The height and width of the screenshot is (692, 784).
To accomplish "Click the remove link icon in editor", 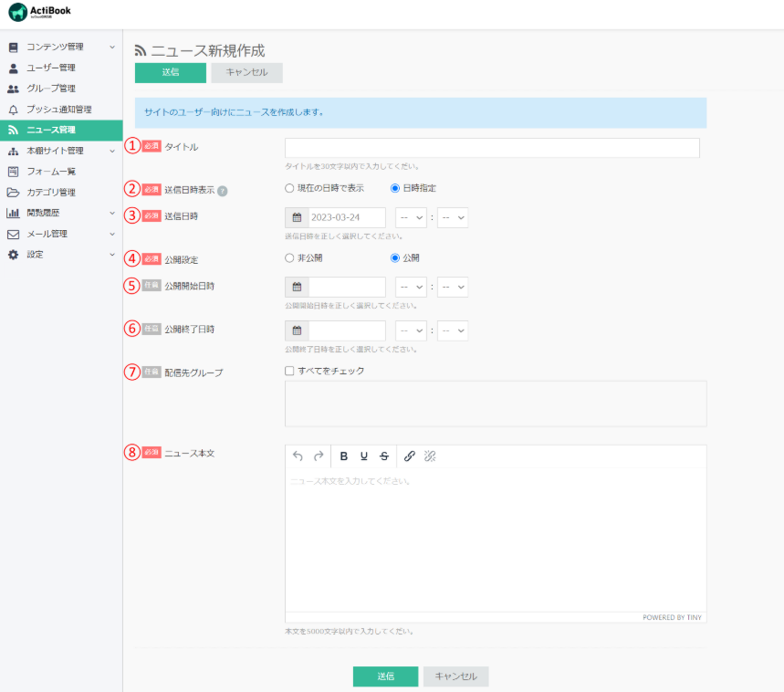I will click(x=430, y=456).
